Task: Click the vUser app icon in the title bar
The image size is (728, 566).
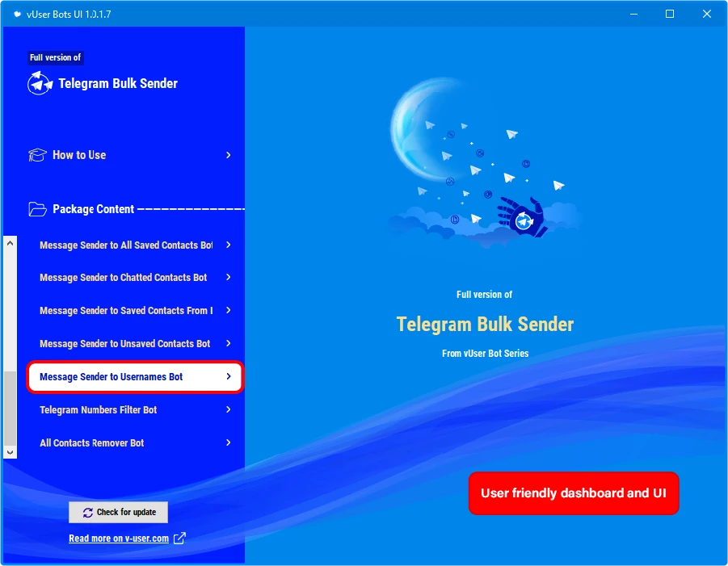Action: (x=17, y=14)
